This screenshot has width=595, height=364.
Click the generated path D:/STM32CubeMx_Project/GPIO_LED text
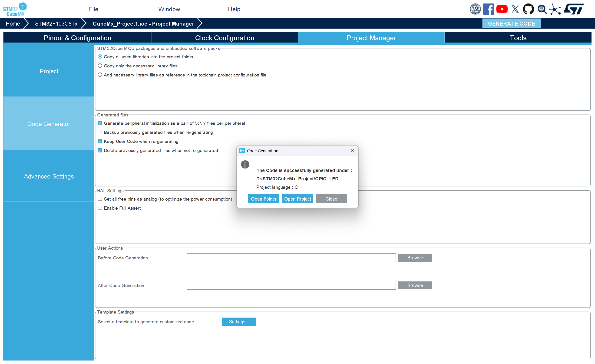click(297, 179)
